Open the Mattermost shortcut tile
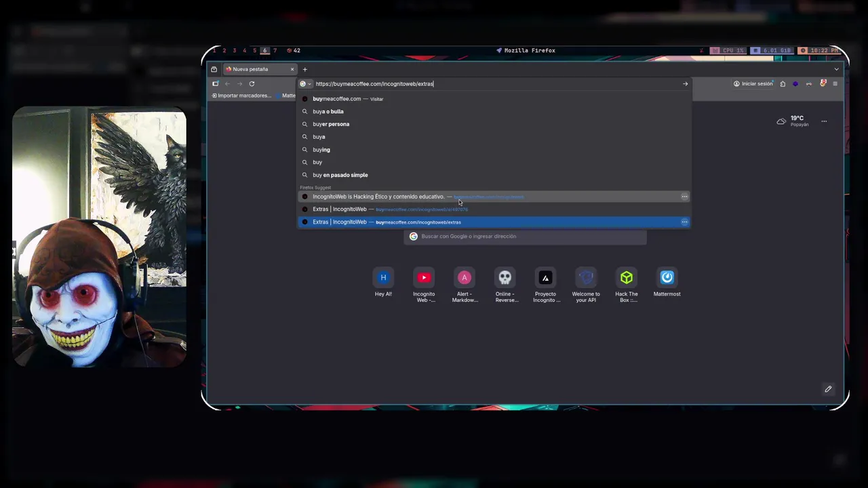Screen dimensions: 868x488 pos(667,283)
